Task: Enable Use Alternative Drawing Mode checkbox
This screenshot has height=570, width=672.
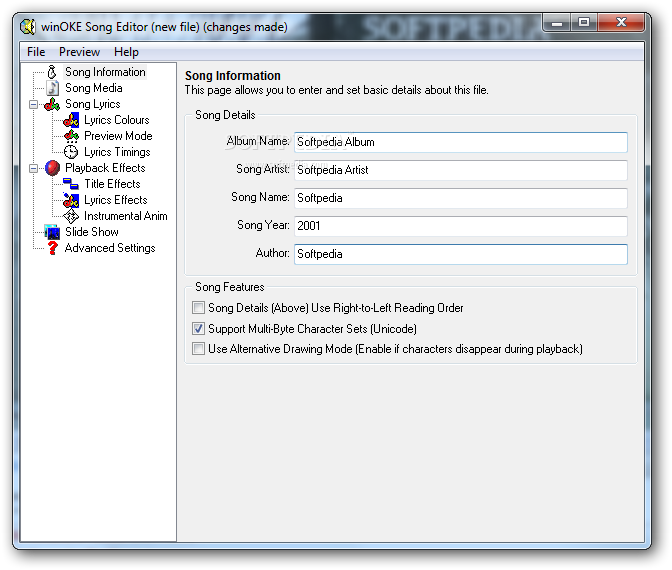Action: (x=198, y=349)
